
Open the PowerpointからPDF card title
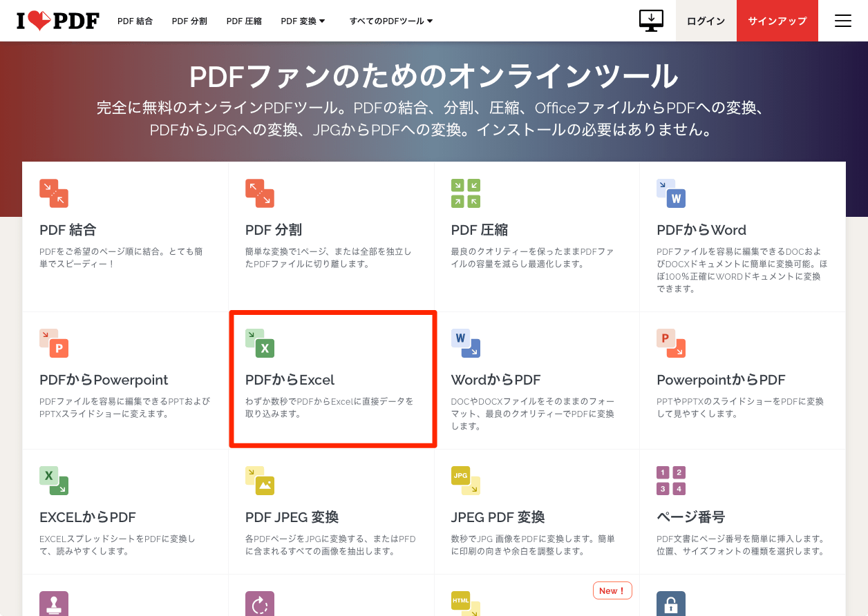(x=721, y=380)
